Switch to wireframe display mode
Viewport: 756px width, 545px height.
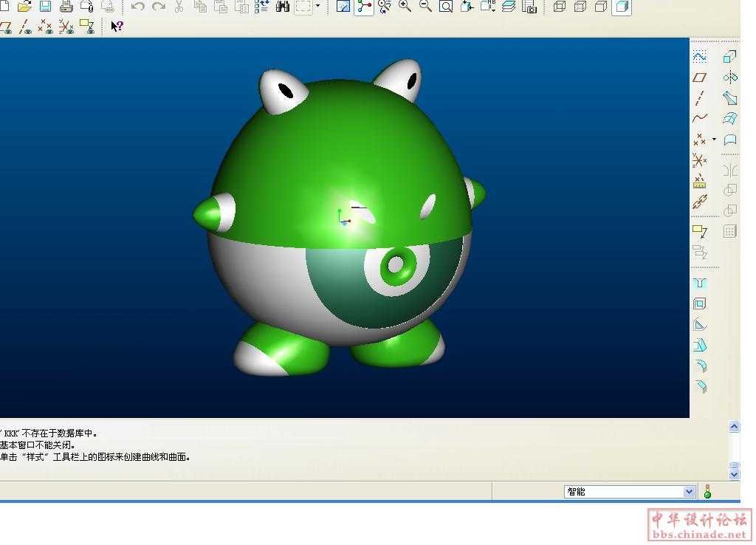click(x=560, y=6)
